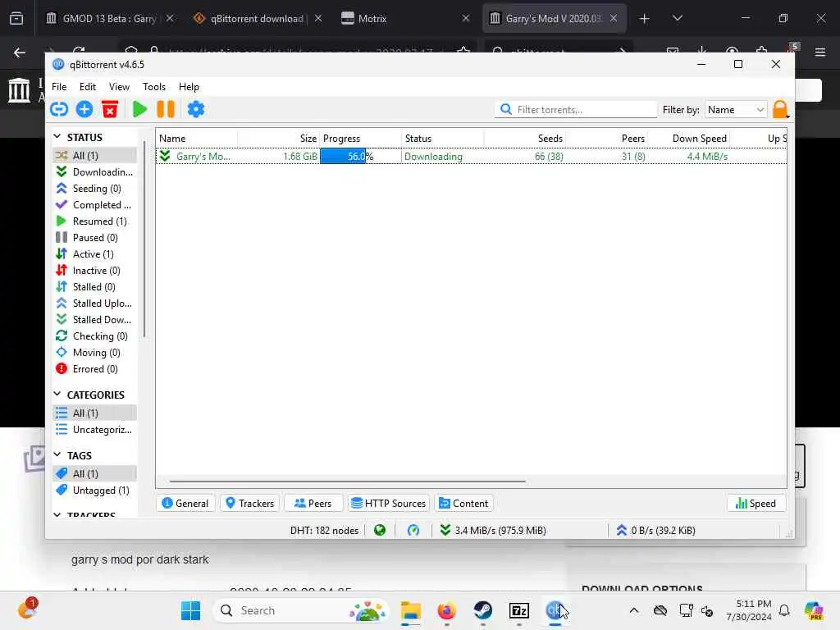Switch to the Peers tab
Viewport: 840px width, 630px height.
[313, 504]
